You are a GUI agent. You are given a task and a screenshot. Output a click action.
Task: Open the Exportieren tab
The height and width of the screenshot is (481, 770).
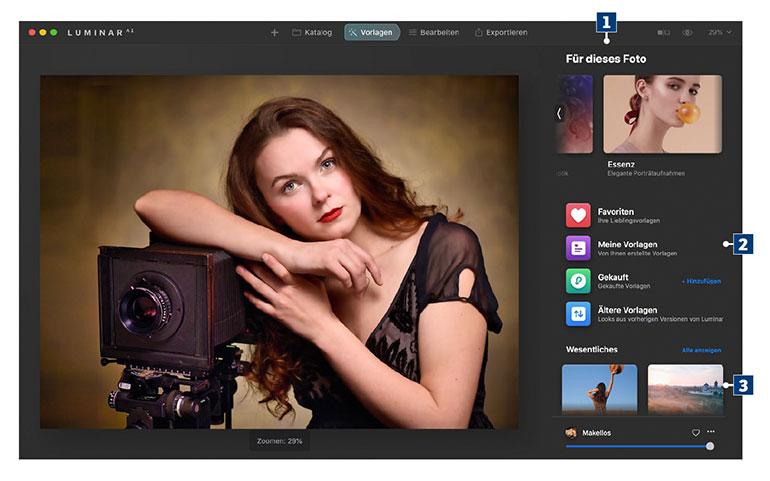tap(501, 32)
